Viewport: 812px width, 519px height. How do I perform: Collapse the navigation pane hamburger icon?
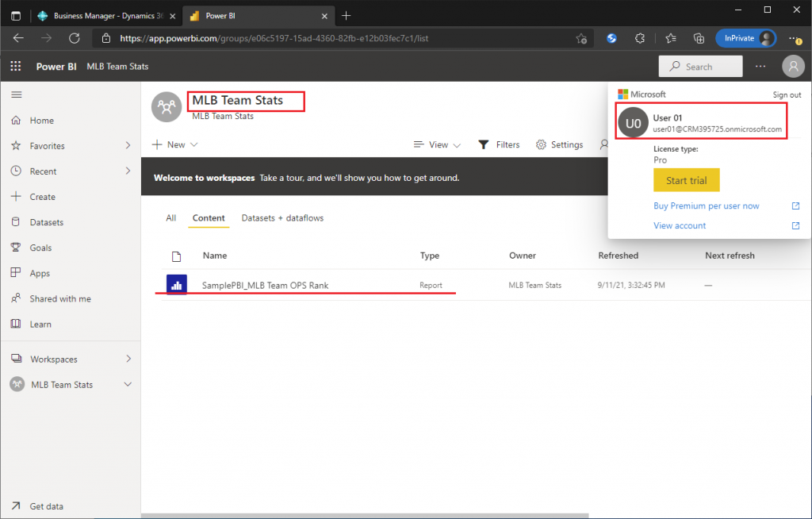(17, 94)
